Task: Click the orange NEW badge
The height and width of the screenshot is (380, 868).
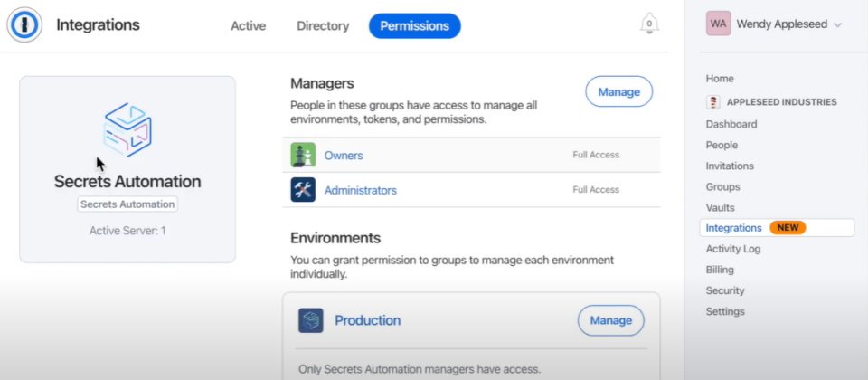Action: [x=788, y=228]
